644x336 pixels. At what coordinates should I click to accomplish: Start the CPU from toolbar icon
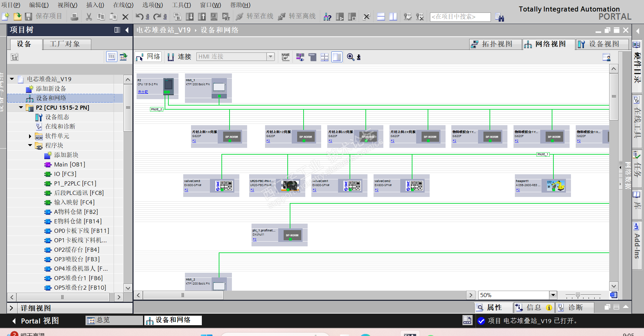tap(340, 17)
